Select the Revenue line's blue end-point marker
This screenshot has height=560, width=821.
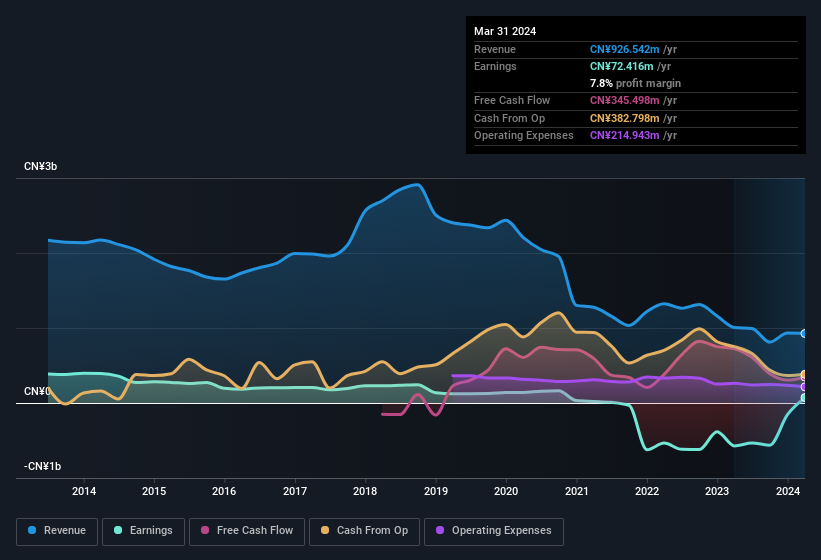point(803,333)
